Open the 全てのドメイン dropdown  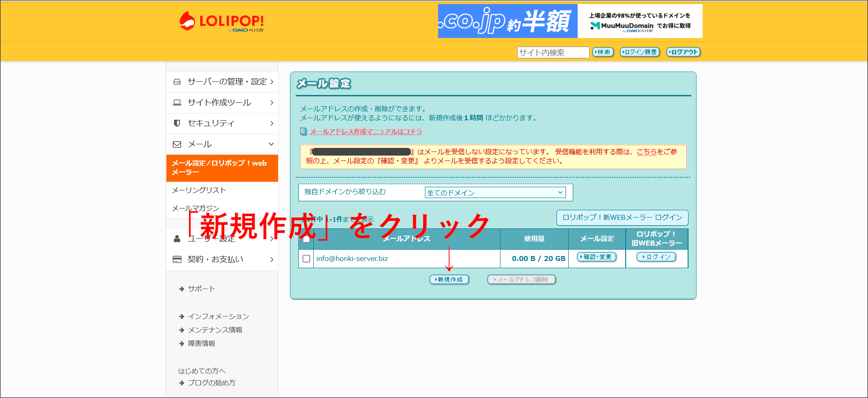[495, 193]
